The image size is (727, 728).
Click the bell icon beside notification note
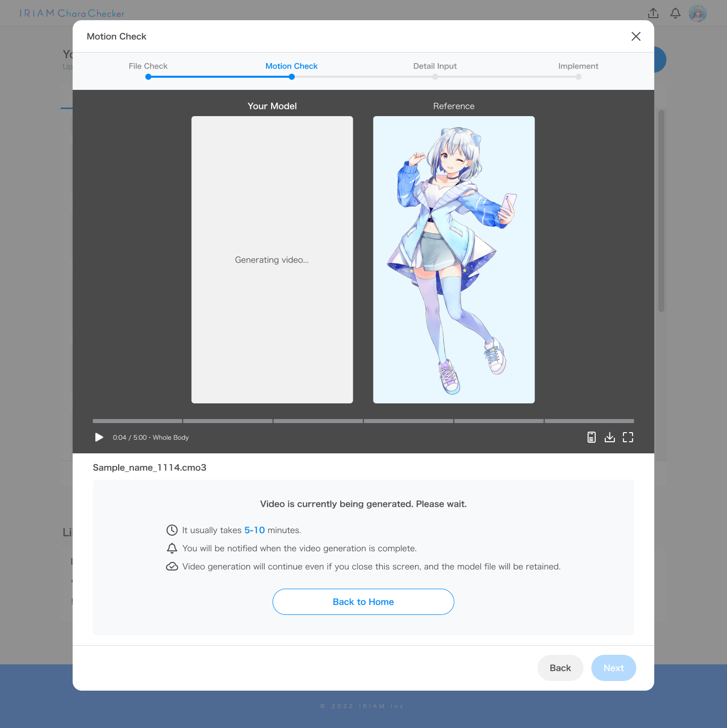[172, 548]
